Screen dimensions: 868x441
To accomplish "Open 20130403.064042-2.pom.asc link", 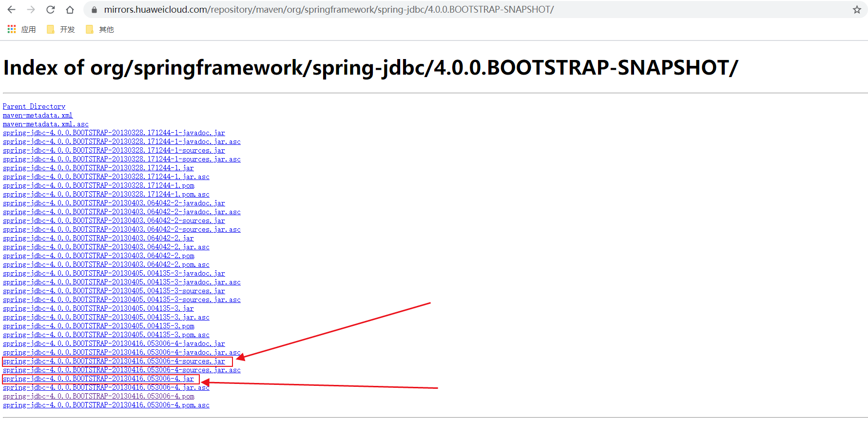I will [x=106, y=264].
